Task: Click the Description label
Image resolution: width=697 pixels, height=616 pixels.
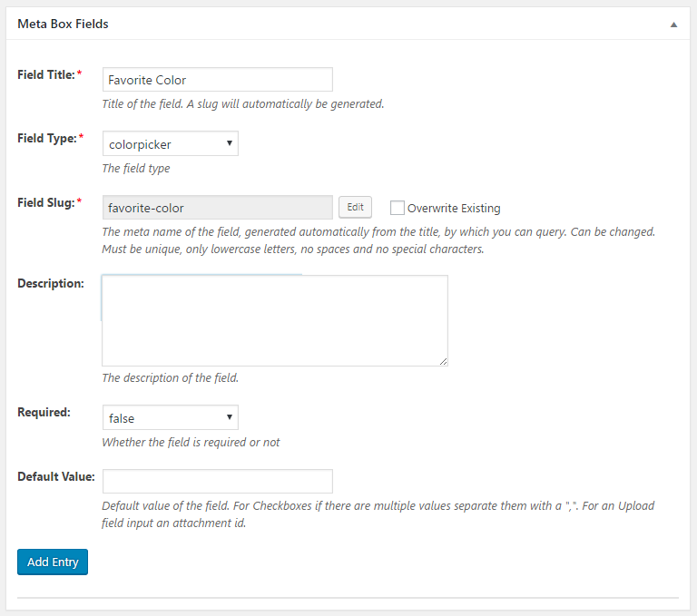Action: pyautogui.click(x=51, y=284)
